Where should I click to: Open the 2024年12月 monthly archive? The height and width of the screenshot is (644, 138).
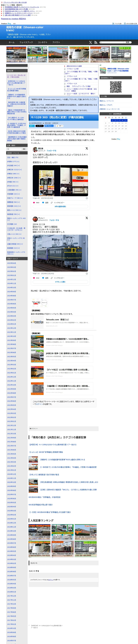coord(11,279)
